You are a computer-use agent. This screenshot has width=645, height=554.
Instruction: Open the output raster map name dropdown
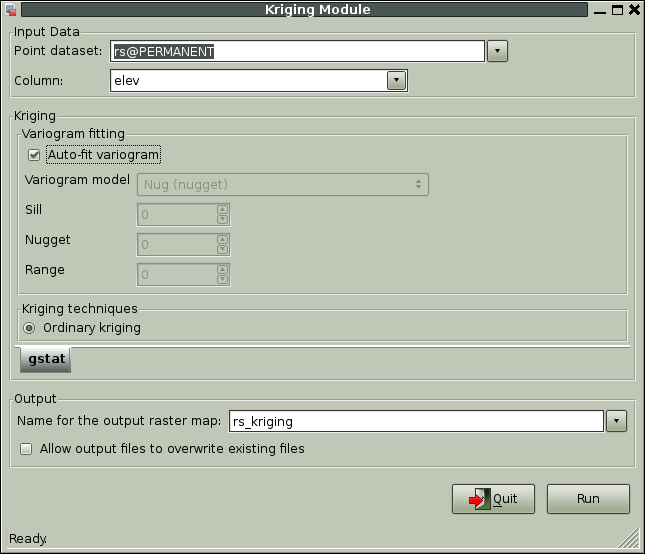617,421
